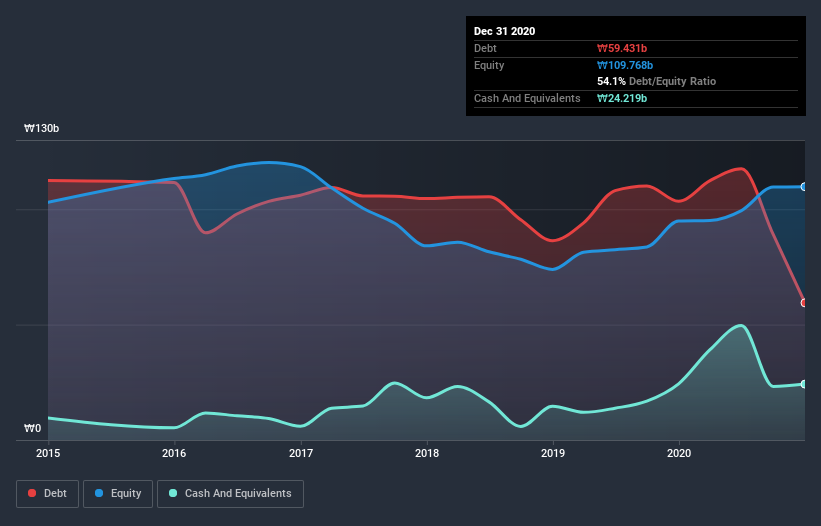This screenshot has width=821, height=526.
Task: Click the teal Cash And Equivalents legend dot
Action: pyautogui.click(x=173, y=493)
